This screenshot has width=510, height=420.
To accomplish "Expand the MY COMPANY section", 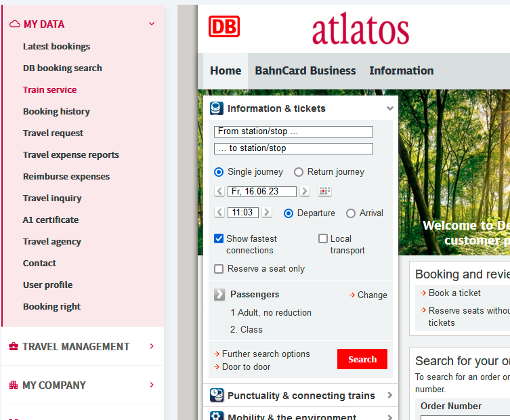I will coord(152,385).
